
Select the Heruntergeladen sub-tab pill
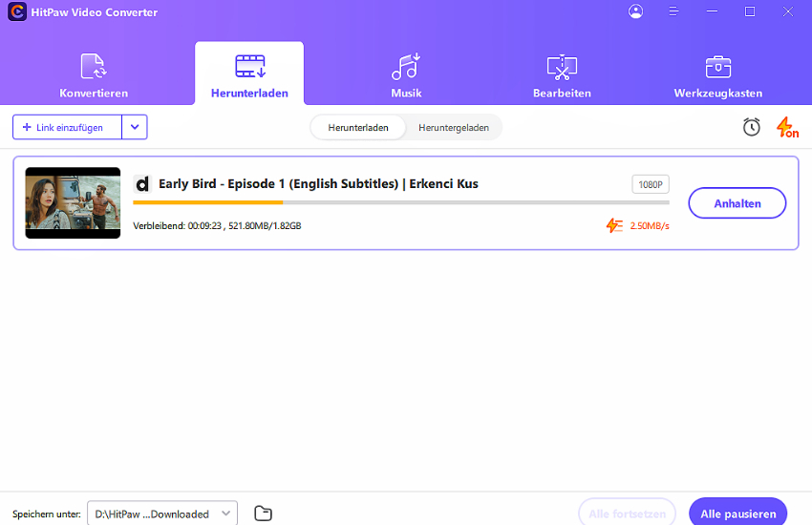tap(454, 128)
